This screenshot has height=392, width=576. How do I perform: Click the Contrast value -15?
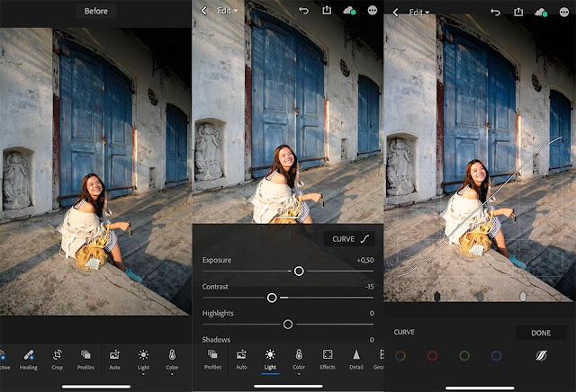[x=370, y=287]
